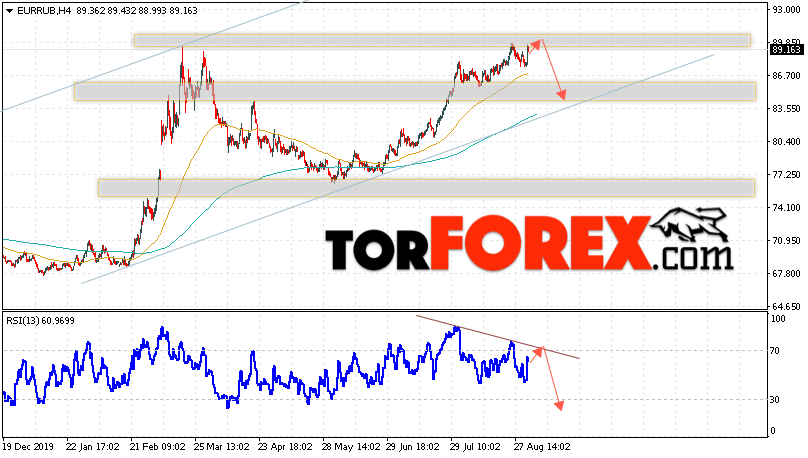Click the current price tag 89.163
Screen dimensions: 808x458
point(786,50)
